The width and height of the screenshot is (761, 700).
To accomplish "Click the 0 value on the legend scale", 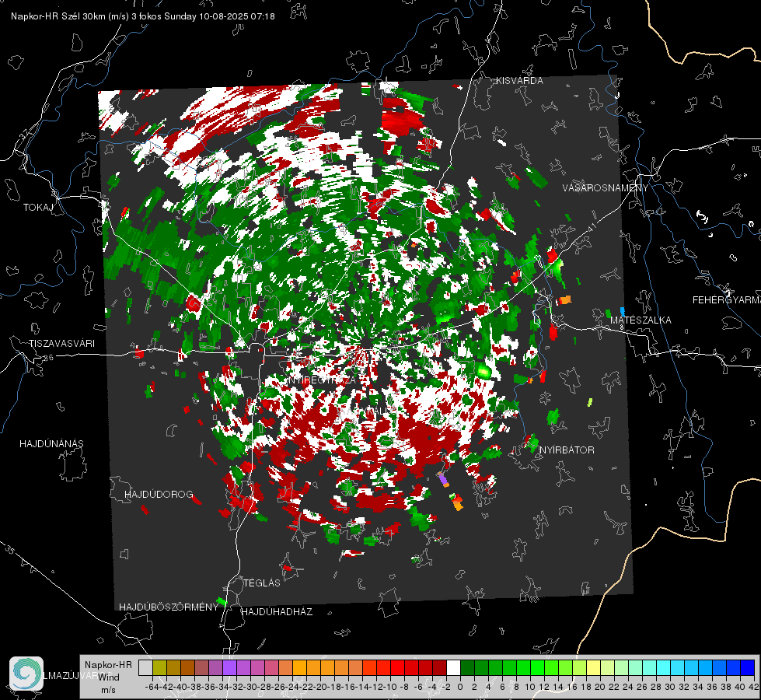I will (x=460, y=687).
